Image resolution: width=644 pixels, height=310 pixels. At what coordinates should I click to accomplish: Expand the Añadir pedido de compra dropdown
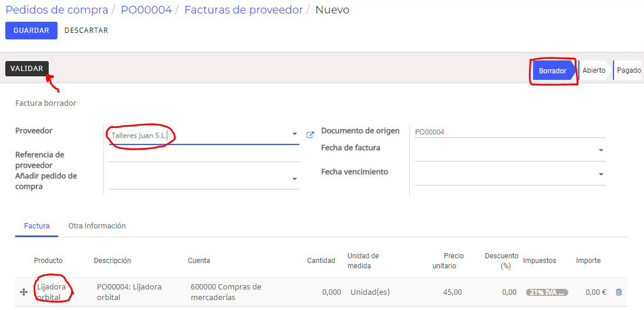coord(295,179)
